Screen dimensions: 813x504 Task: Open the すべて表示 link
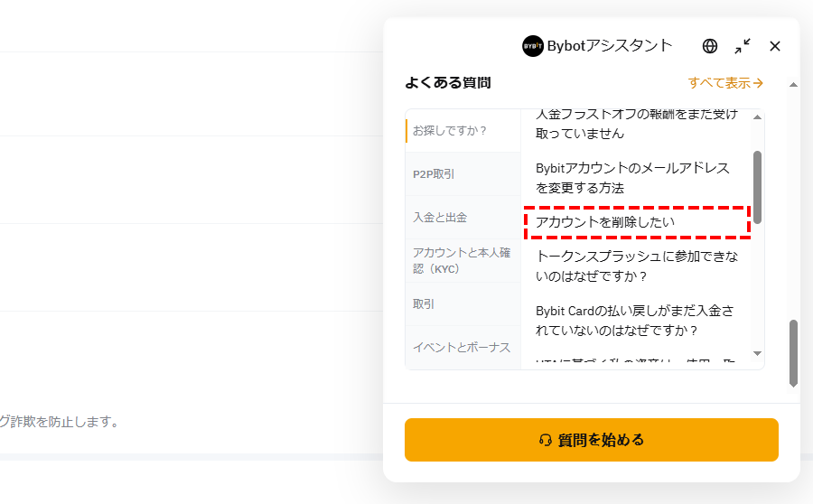point(725,83)
